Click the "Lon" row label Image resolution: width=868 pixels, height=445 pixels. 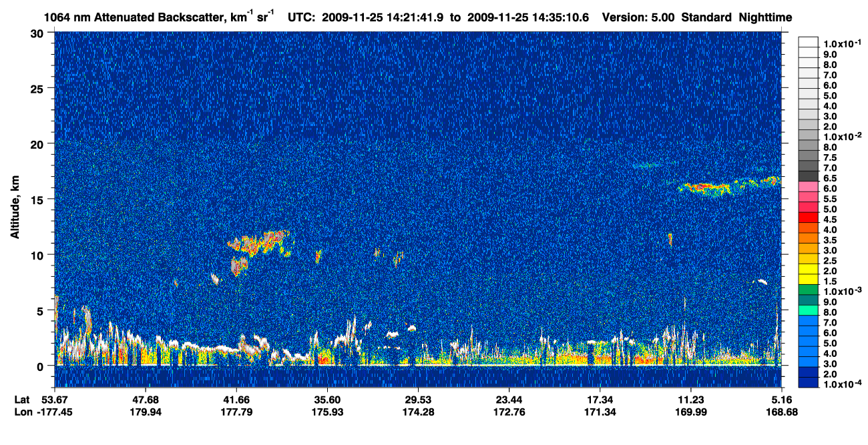point(23,412)
